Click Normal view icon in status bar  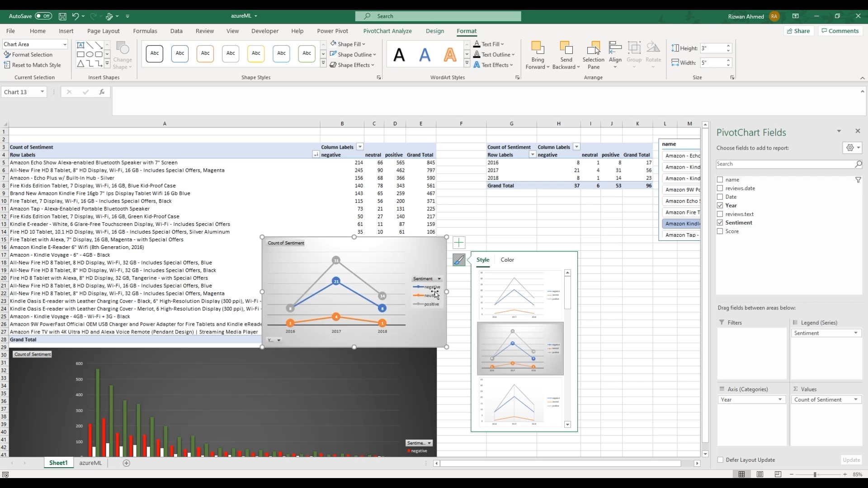click(x=741, y=474)
